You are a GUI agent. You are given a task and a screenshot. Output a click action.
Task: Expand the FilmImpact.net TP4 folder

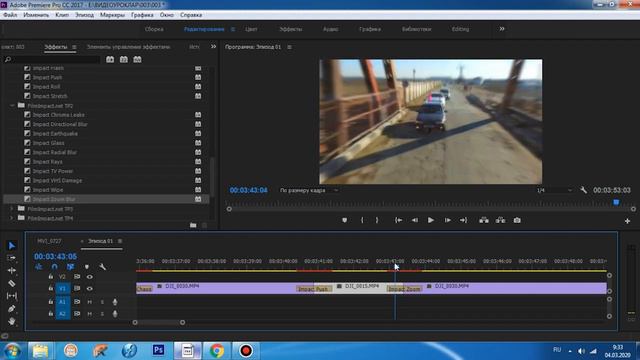click(x=12, y=218)
